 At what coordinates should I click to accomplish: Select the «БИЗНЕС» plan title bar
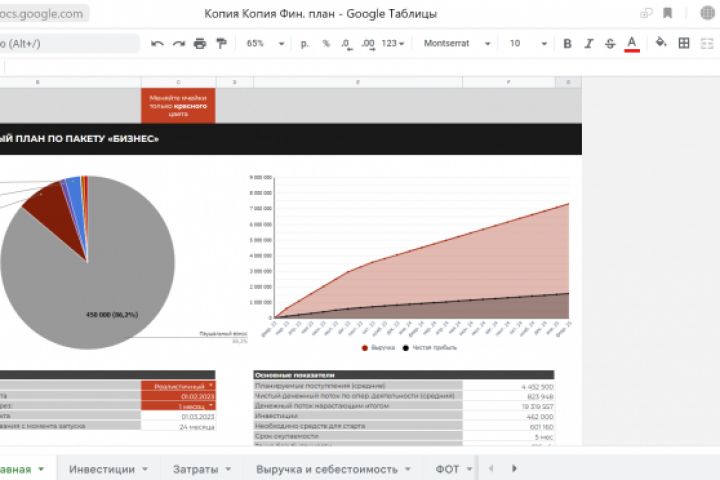[x=291, y=139]
